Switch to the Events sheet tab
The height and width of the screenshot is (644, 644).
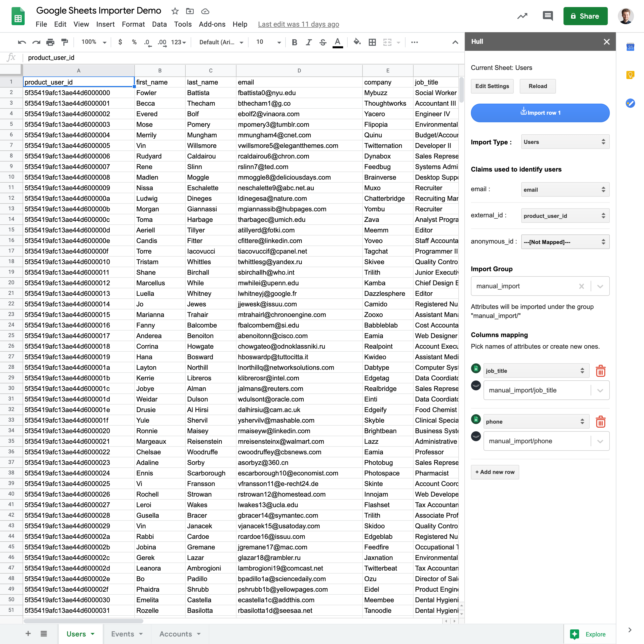click(123, 634)
